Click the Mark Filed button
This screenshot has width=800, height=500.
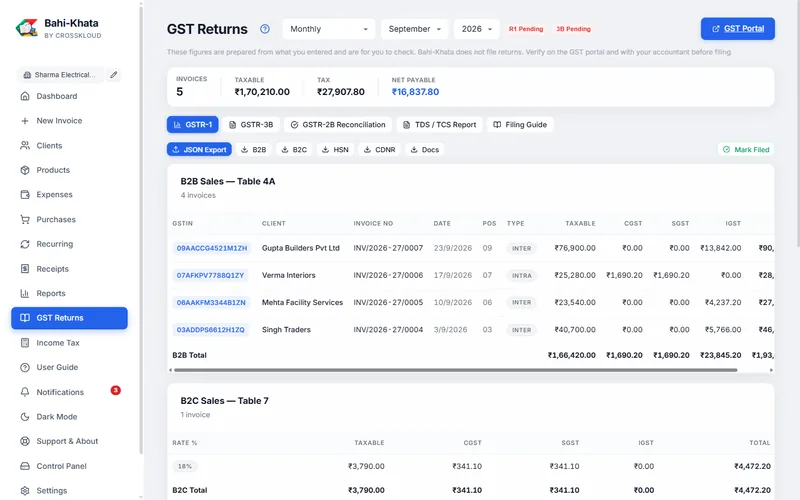point(746,149)
